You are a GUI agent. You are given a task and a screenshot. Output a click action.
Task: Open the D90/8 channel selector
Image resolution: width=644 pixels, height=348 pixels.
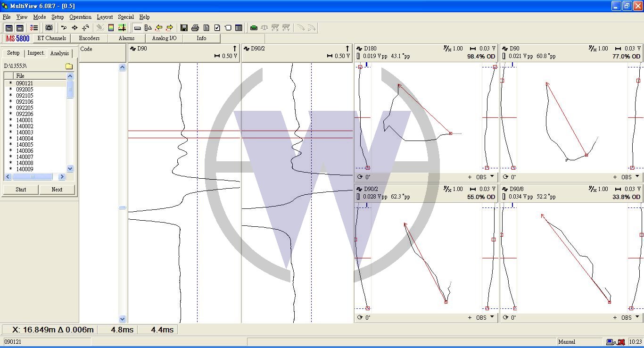tap(513, 189)
